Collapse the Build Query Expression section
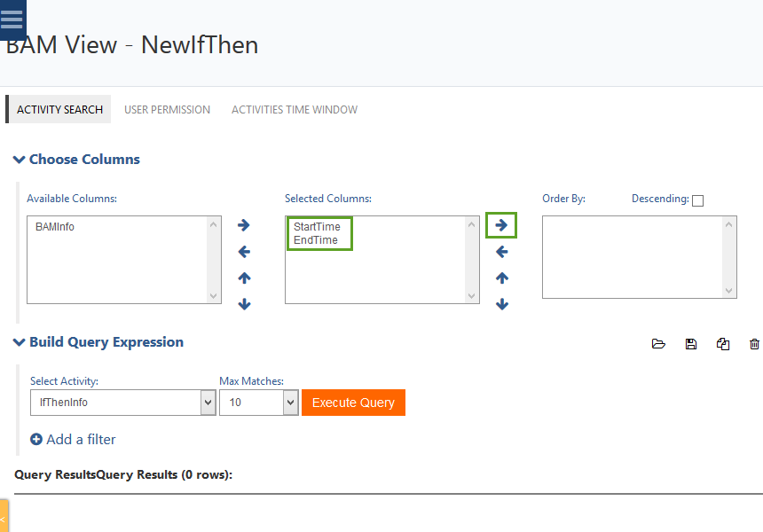763x532 pixels. tap(19, 342)
